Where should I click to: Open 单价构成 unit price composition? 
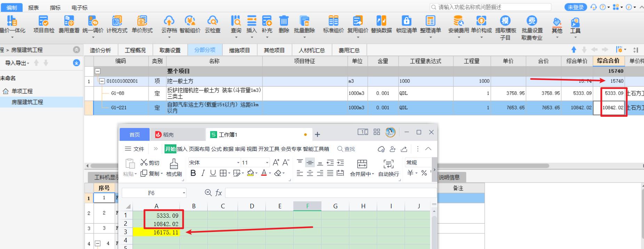(x=481, y=24)
